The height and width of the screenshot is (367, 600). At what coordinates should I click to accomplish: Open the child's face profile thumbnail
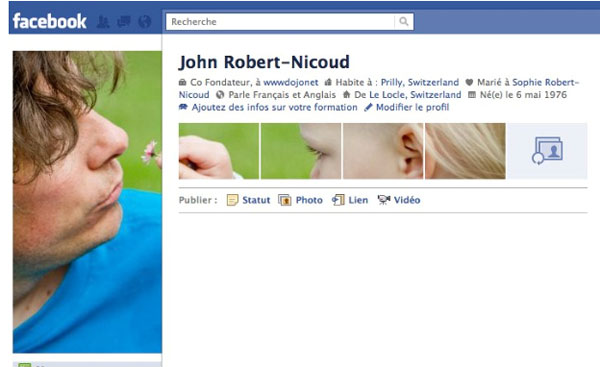(x=301, y=151)
